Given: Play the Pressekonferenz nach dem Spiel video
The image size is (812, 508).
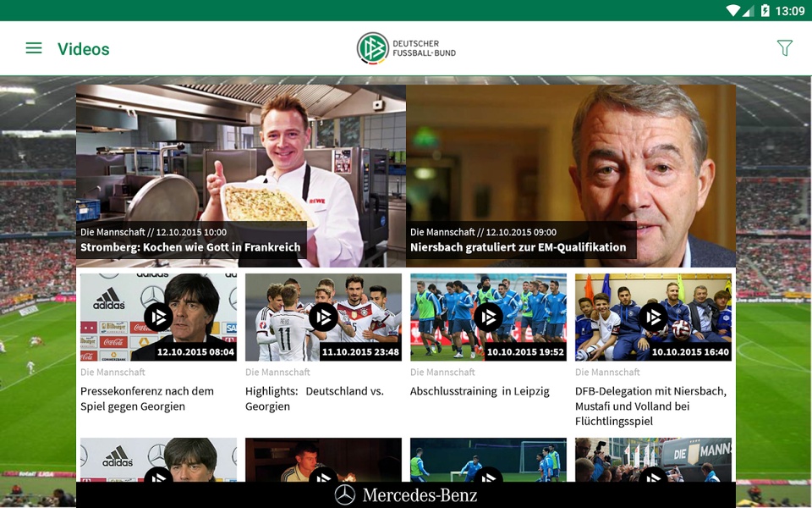Looking at the screenshot, I should 158,317.
